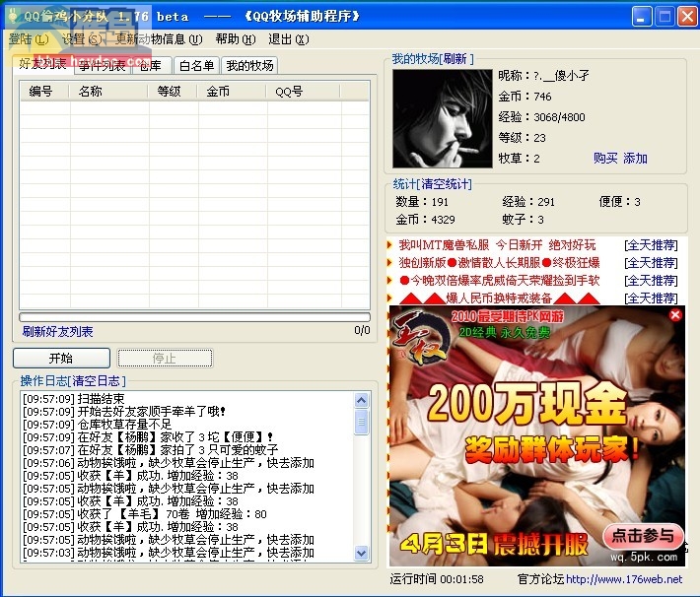This screenshot has height=597, width=700.
Task: Click the 运行时间 00:01:58 status text
Action: click(x=437, y=579)
